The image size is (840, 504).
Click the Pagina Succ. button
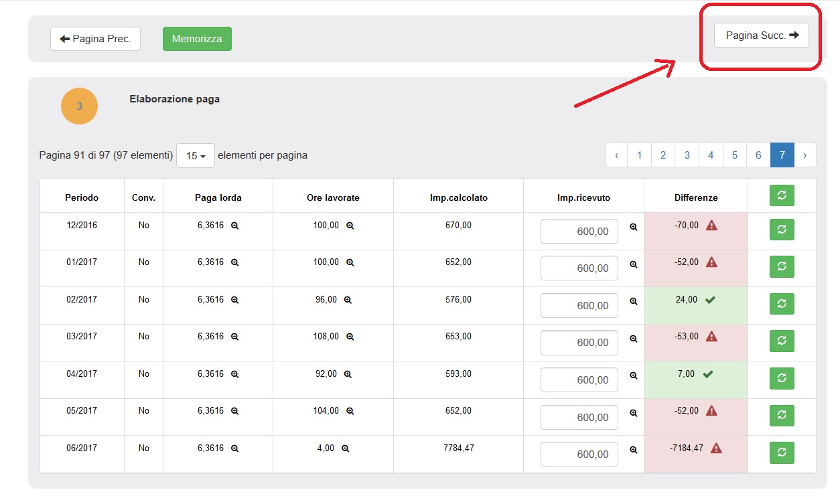coord(762,35)
